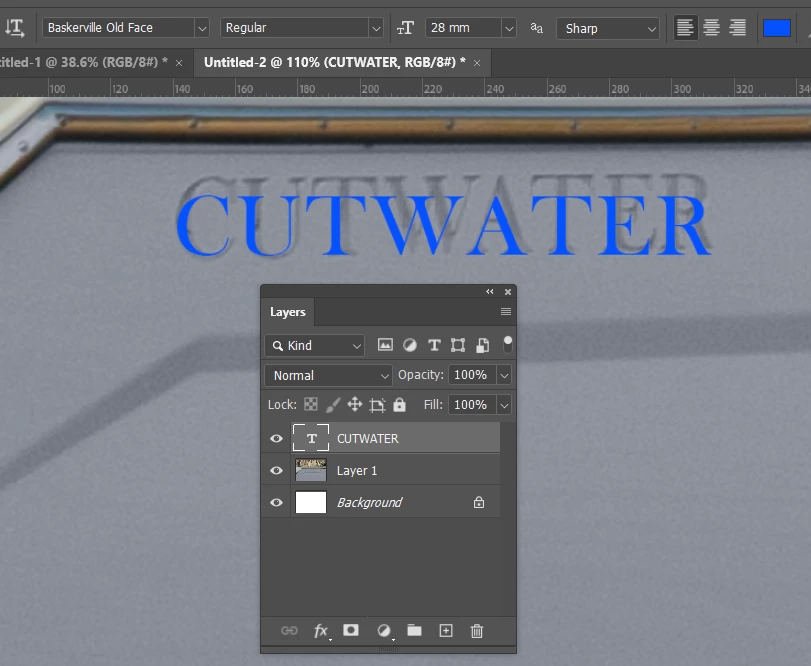
Task: Toggle layer filtering on or off
Action: tap(507, 344)
